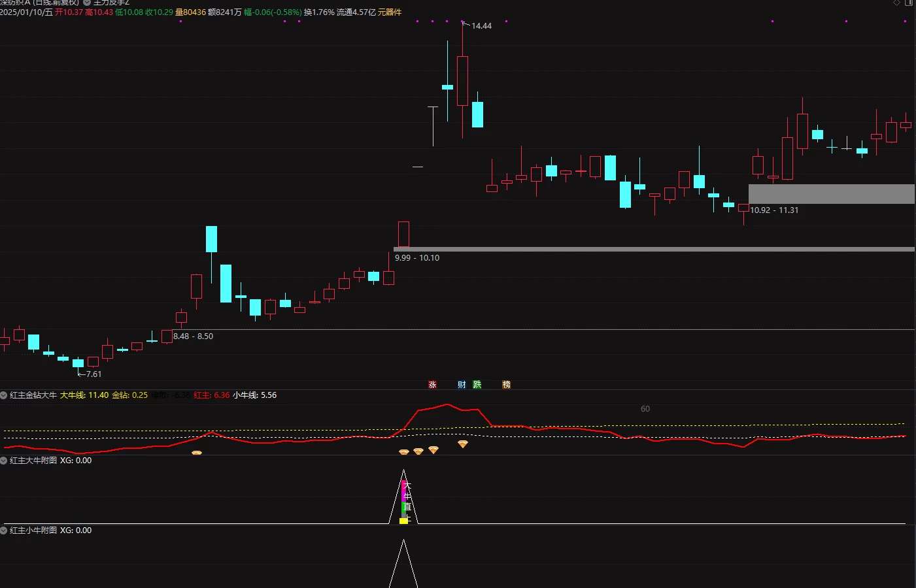Open the 红主小牛附图 indicator dropdown arrow
Image resolution: width=916 pixels, height=588 pixels.
click(x=4, y=531)
